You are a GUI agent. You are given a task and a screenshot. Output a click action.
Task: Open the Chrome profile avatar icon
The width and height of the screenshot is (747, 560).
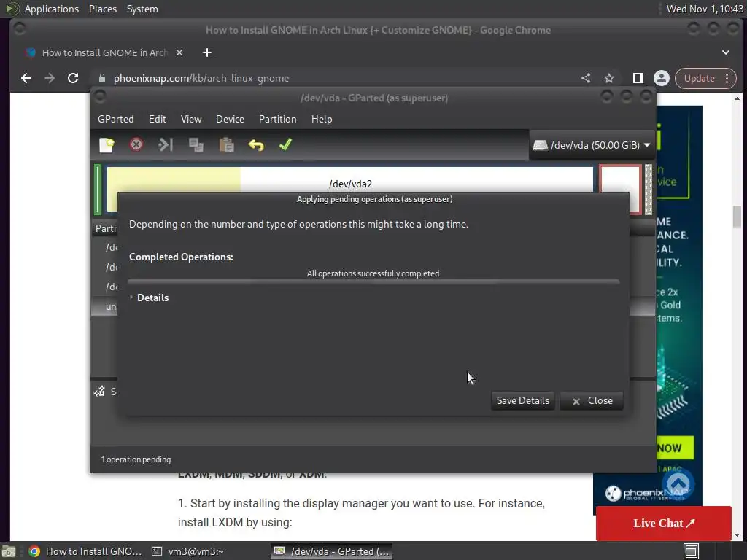[661, 78]
